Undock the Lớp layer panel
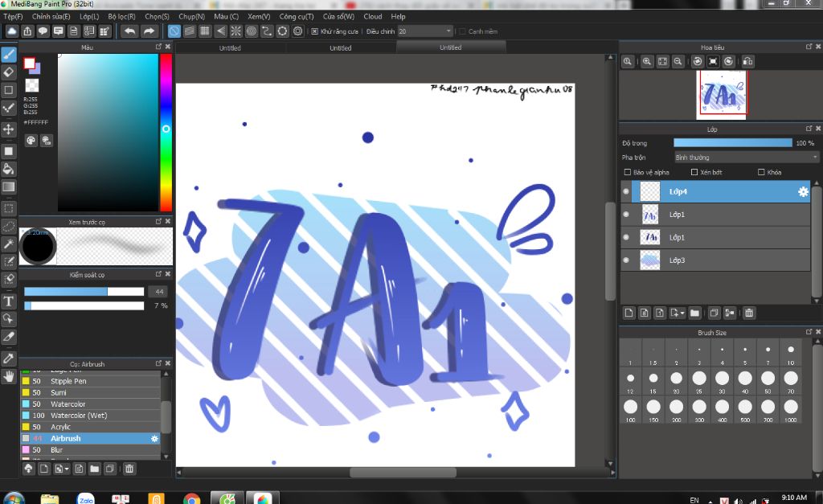823x504 pixels. pyautogui.click(x=809, y=129)
